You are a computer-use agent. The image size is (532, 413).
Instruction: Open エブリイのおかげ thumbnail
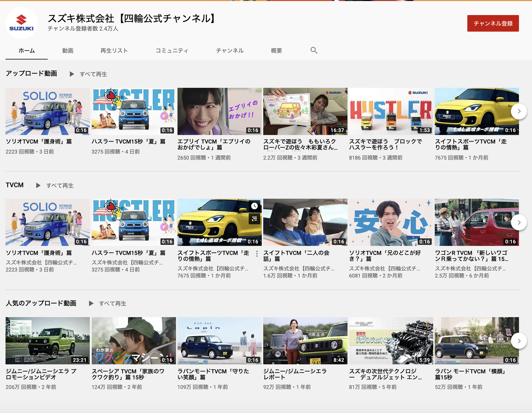[x=219, y=111]
